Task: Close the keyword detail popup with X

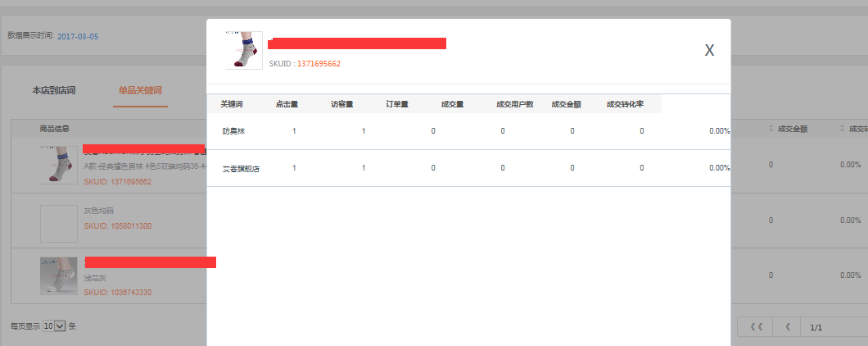Action: click(709, 51)
